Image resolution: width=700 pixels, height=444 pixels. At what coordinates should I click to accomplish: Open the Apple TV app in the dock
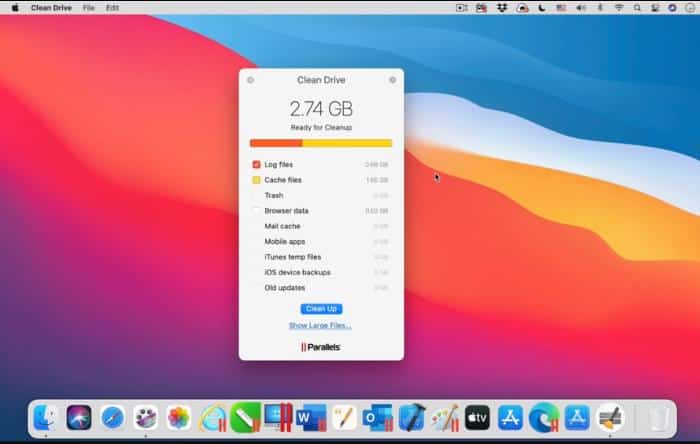tap(477, 417)
